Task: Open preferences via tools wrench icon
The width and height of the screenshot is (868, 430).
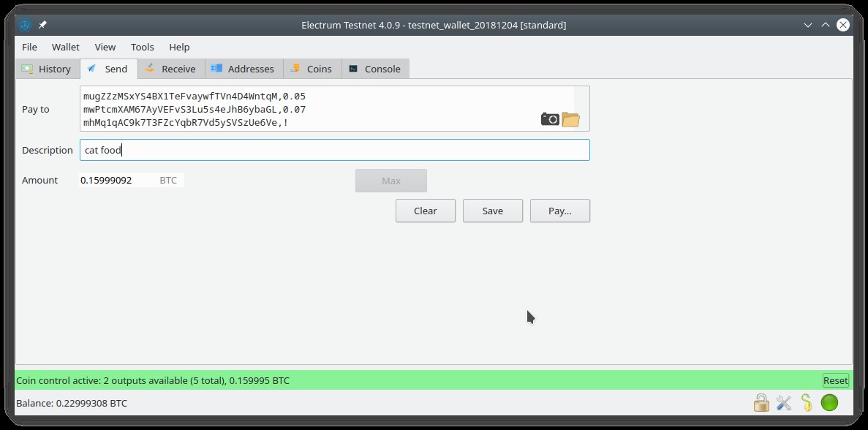Action: click(x=784, y=402)
